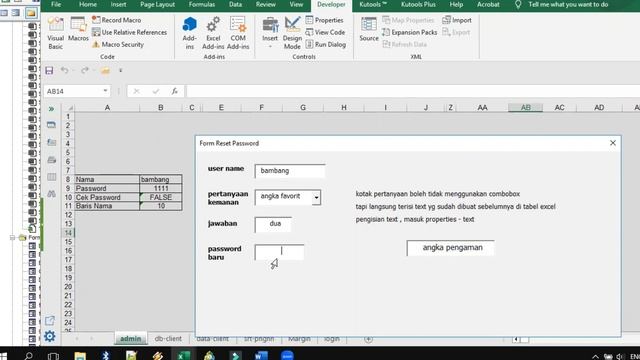Click XML Import
Viewport: 640px width, 360px height.
point(457,20)
